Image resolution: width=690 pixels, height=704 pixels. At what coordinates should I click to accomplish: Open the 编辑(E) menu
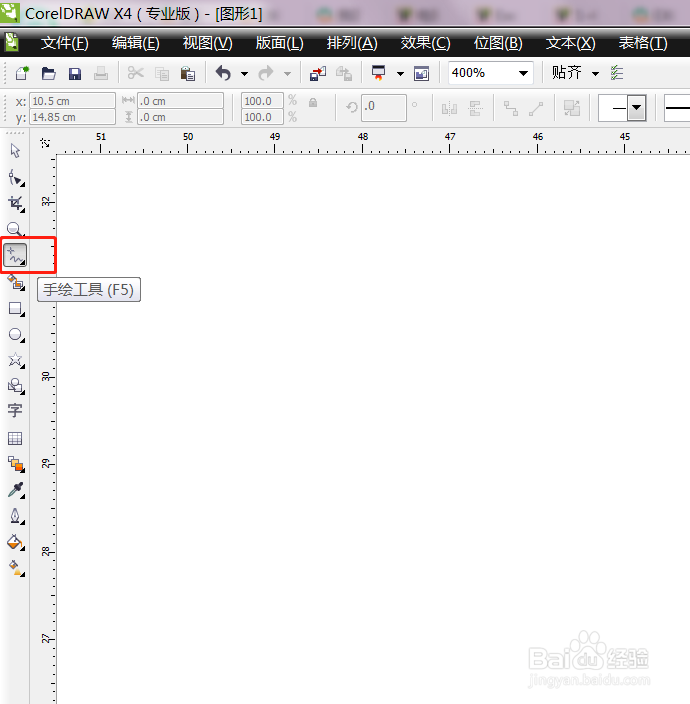136,43
